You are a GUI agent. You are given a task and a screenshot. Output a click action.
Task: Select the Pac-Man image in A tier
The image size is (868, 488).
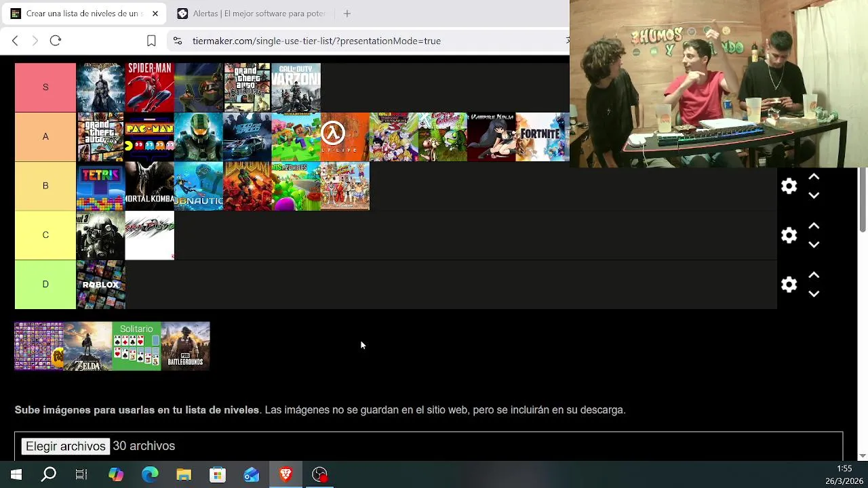point(150,137)
